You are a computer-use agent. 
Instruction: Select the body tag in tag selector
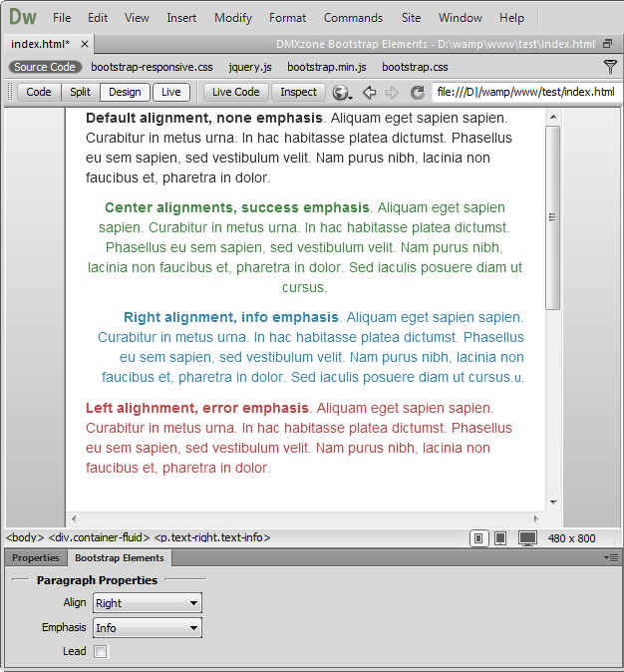(x=25, y=537)
